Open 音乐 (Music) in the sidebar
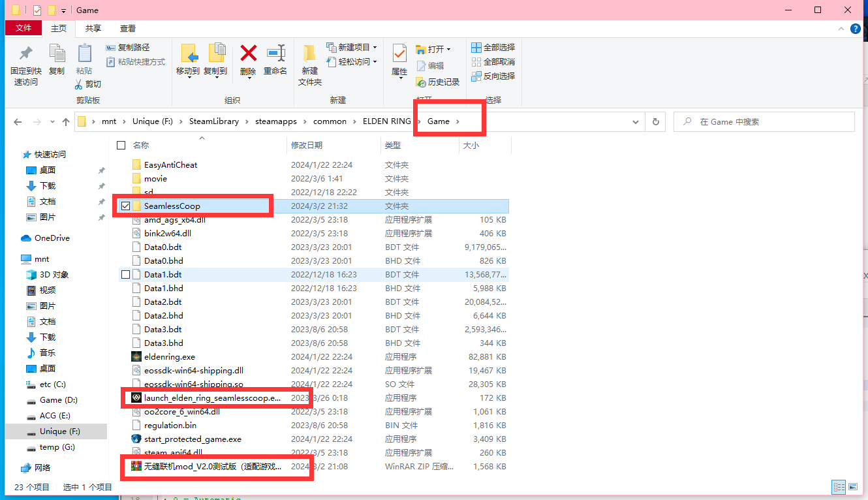The width and height of the screenshot is (868, 500). point(47,353)
